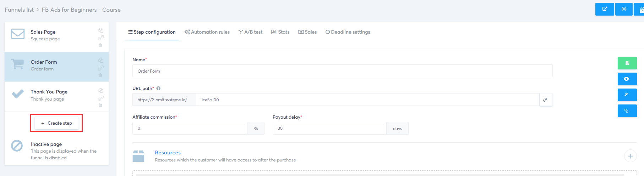View the Stats tab
The width and height of the screenshot is (644, 176).
tap(280, 32)
